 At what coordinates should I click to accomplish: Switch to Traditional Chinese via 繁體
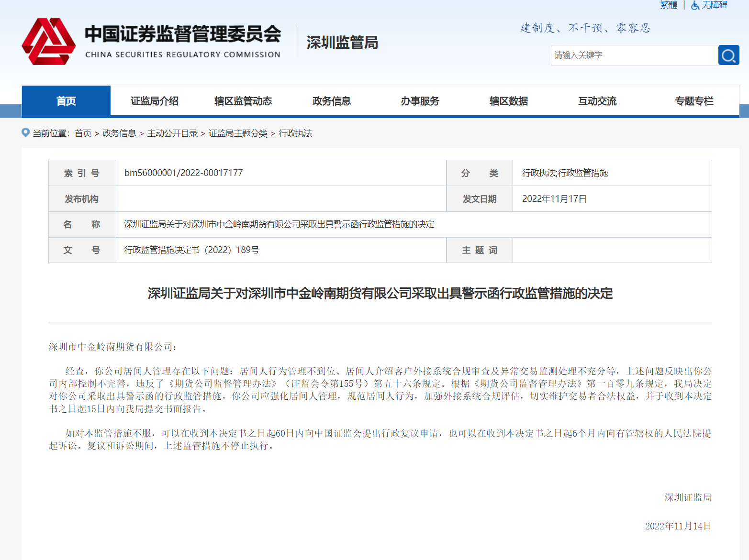[x=668, y=5]
